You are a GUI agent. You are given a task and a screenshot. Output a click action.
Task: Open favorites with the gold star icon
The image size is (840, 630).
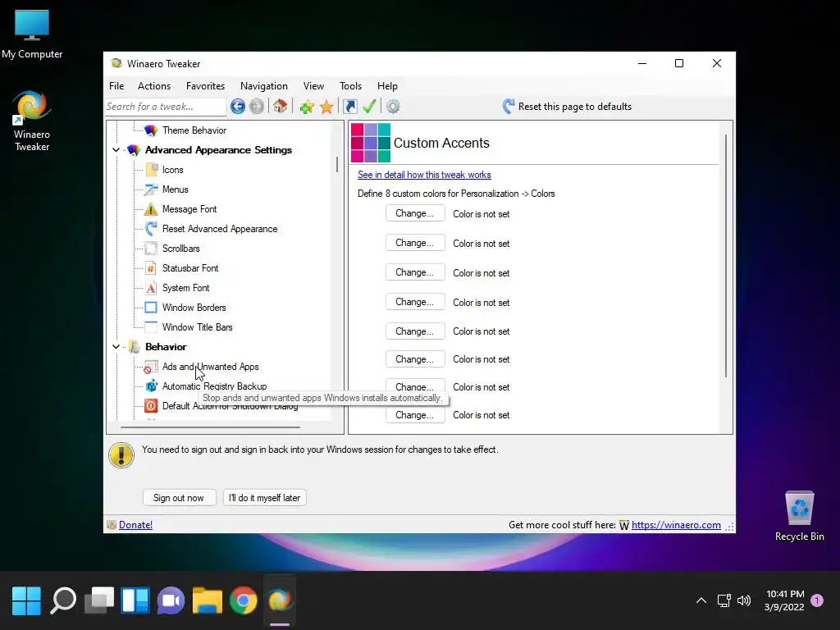(x=326, y=107)
